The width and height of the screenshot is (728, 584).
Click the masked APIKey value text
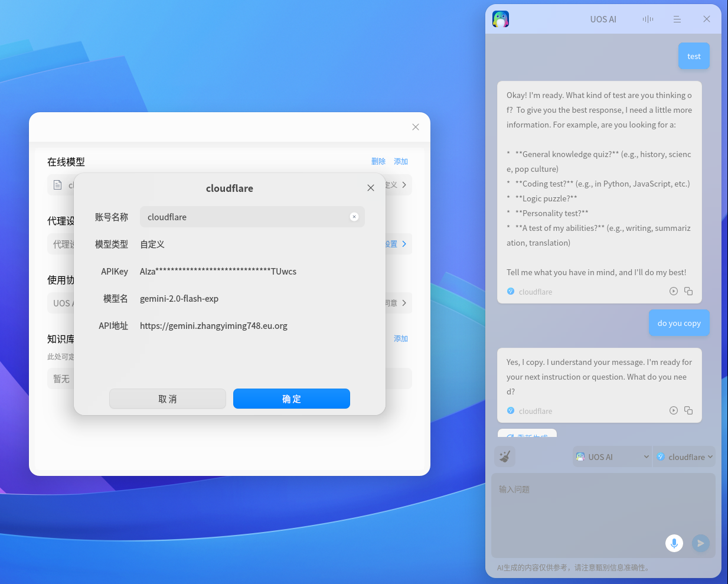pyautogui.click(x=218, y=272)
